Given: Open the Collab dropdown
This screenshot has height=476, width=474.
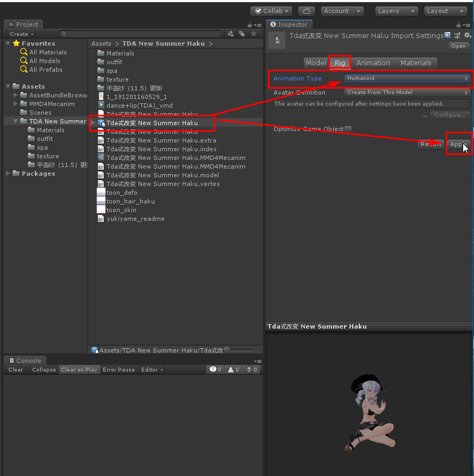Looking at the screenshot, I should [x=271, y=11].
